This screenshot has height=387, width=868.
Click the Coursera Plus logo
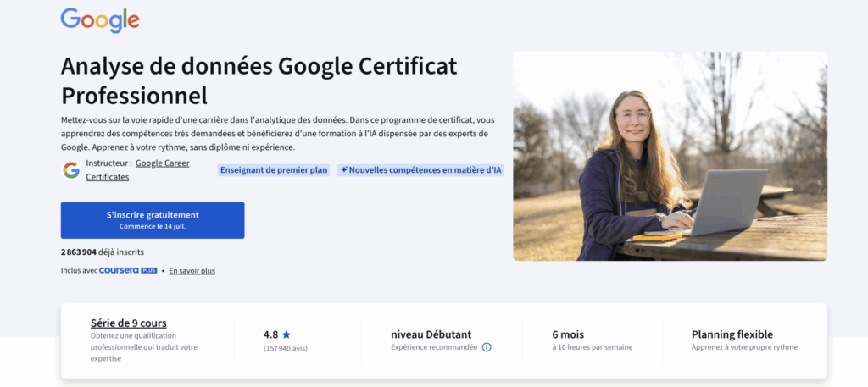click(x=128, y=270)
